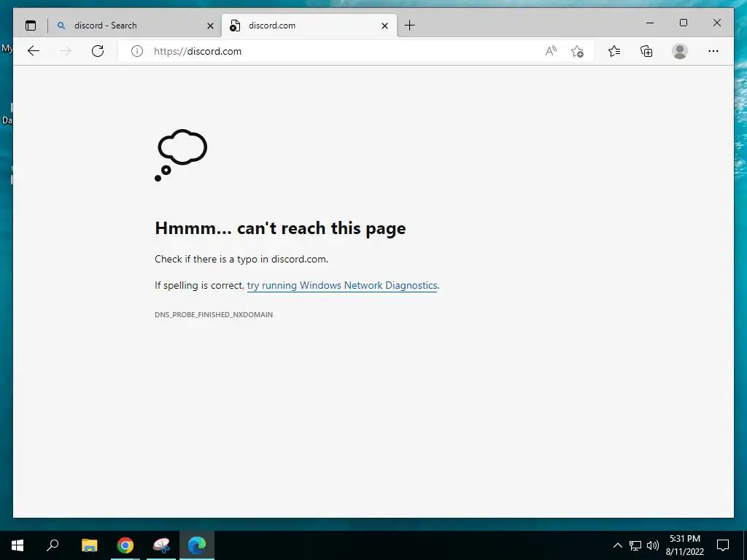Screen dimensions: 747x560
Task: Click the 'Hmmm... can't reach this page' heading
Action: tap(280, 228)
